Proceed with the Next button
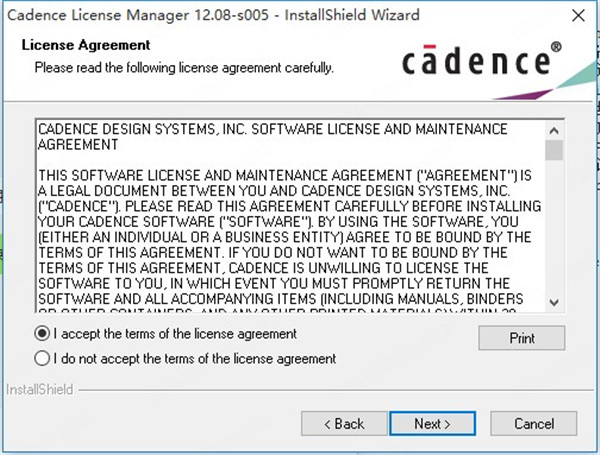The height and width of the screenshot is (455, 600). click(x=432, y=424)
